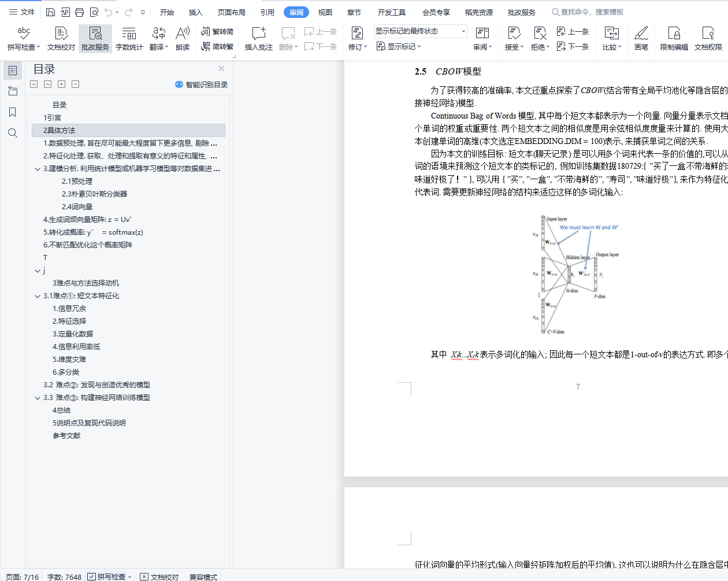The width and height of the screenshot is (728, 581).
Task: Collapse all outline levels minus button
Action: point(75,84)
